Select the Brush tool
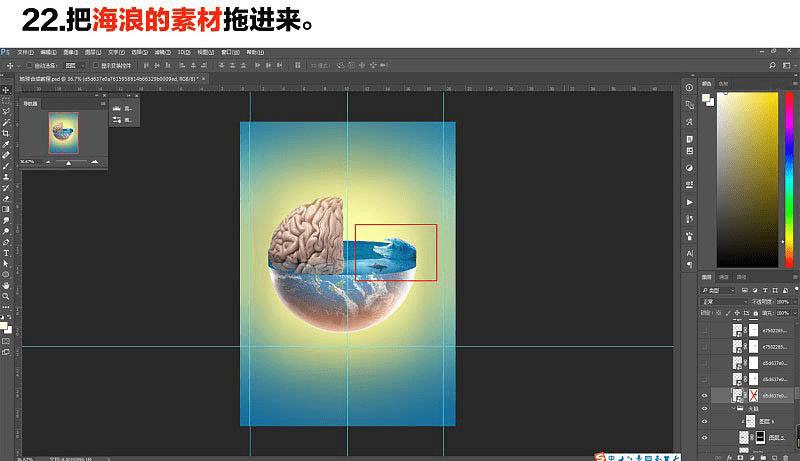Viewport: 800px width, 461px height. click(6, 166)
